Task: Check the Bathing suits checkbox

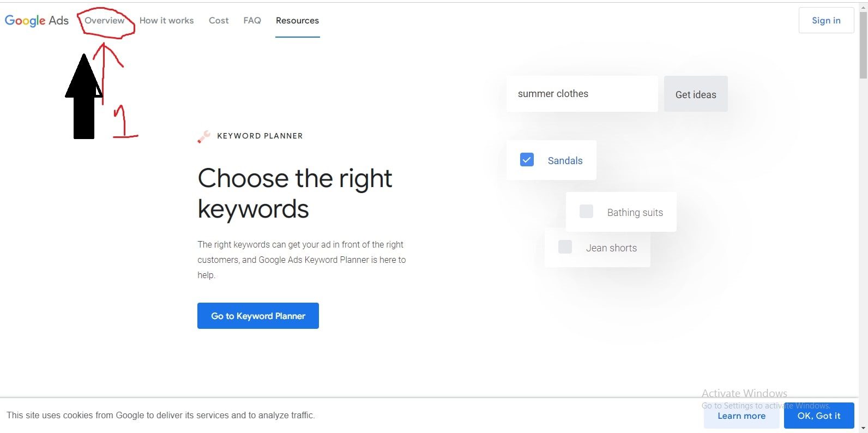Action: pyautogui.click(x=586, y=212)
